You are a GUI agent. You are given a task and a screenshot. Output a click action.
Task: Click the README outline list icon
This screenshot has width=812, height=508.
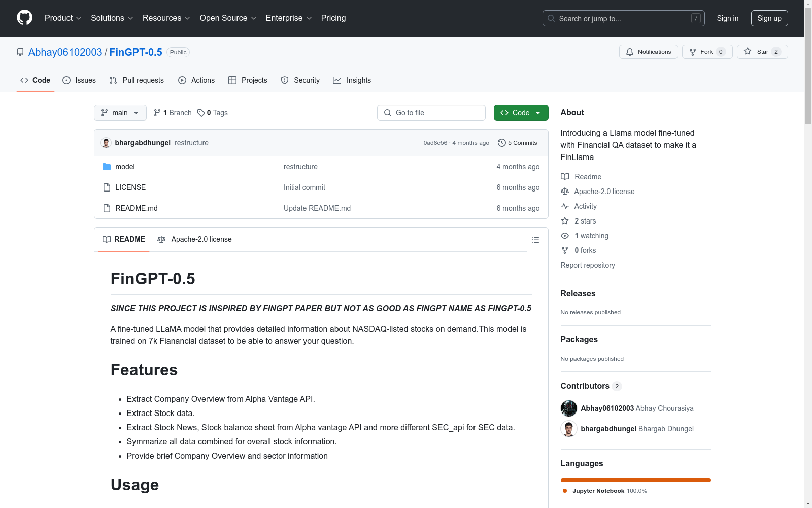click(535, 240)
